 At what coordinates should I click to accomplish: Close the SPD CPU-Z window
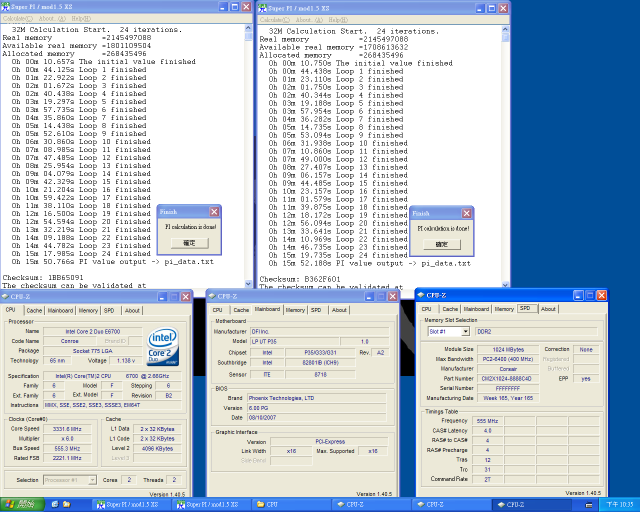click(602, 295)
